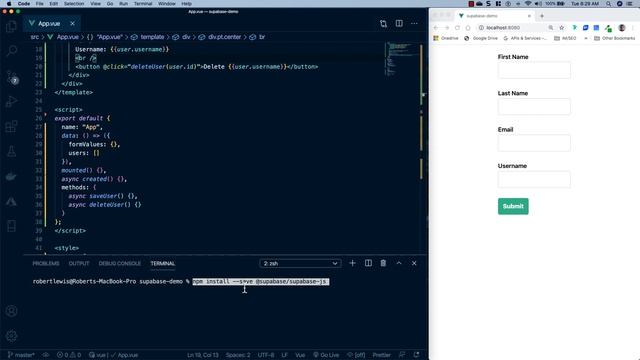Switch to the Debug Console panel tab
Screen dimensions: 640x360
(x=120, y=264)
